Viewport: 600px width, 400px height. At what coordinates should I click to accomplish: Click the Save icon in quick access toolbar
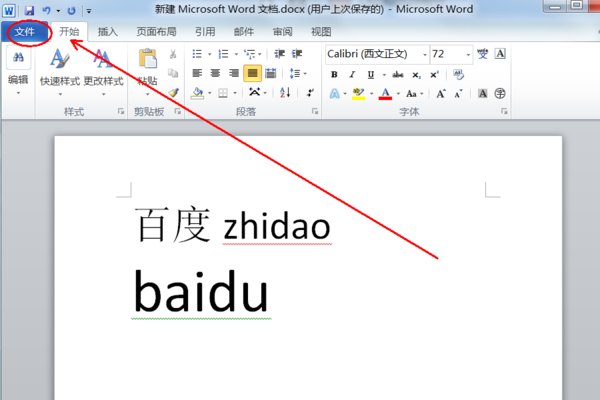(29, 10)
